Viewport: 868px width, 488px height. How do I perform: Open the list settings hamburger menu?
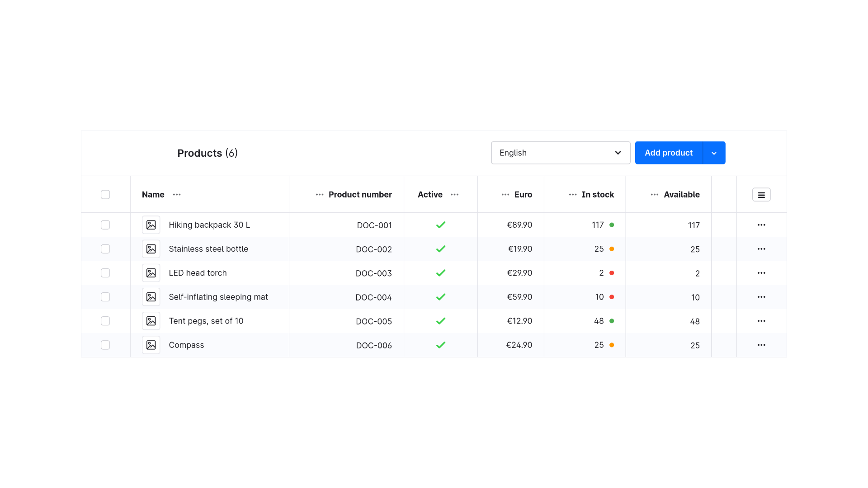point(761,194)
